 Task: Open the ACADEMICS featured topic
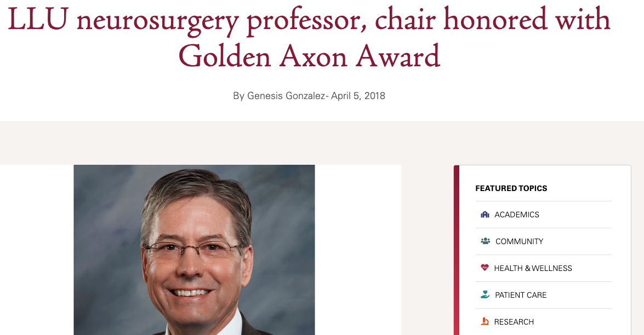[x=517, y=215]
